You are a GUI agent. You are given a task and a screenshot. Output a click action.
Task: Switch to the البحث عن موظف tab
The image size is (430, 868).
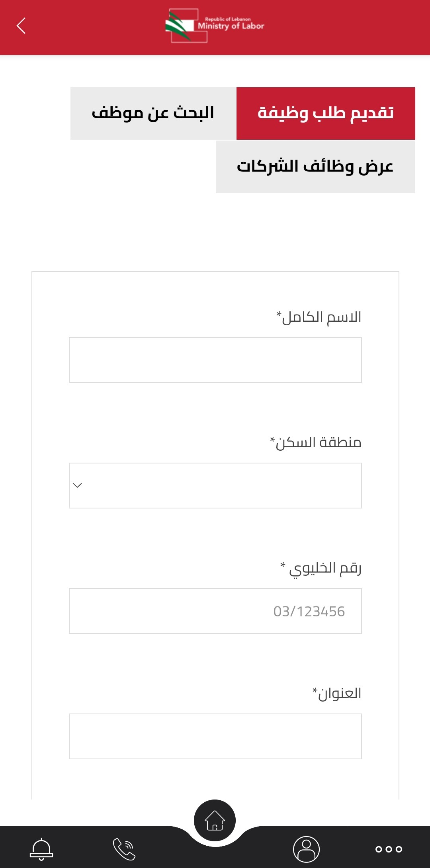tap(153, 113)
